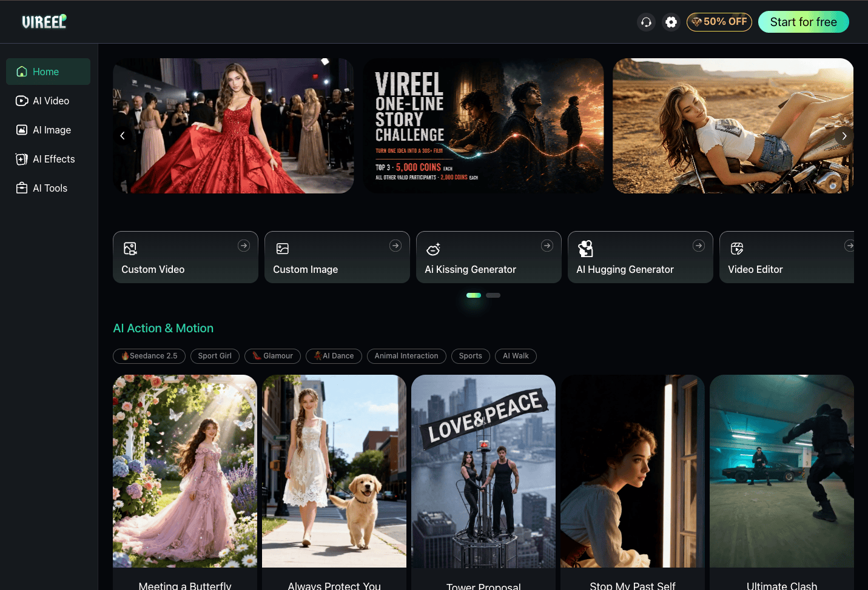Click the arrow on Custom Image card
Screen dimensions: 868x590
pos(395,246)
